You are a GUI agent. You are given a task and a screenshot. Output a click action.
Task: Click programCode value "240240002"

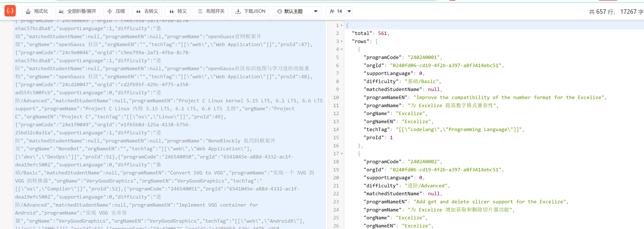[423, 162]
